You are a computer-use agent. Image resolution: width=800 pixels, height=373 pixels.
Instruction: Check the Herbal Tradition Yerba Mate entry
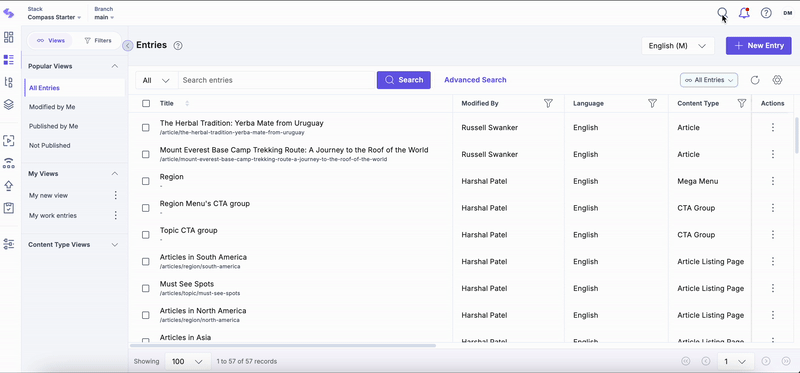coord(146,128)
